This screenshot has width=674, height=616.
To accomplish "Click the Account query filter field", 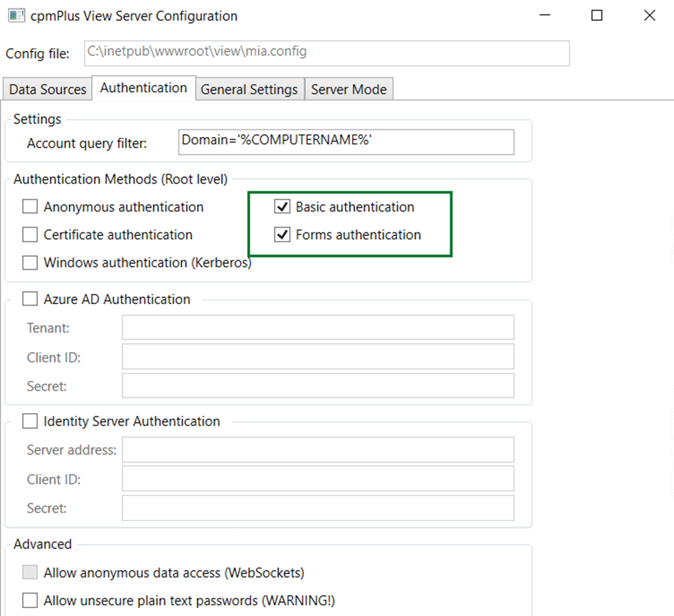I will [x=346, y=142].
